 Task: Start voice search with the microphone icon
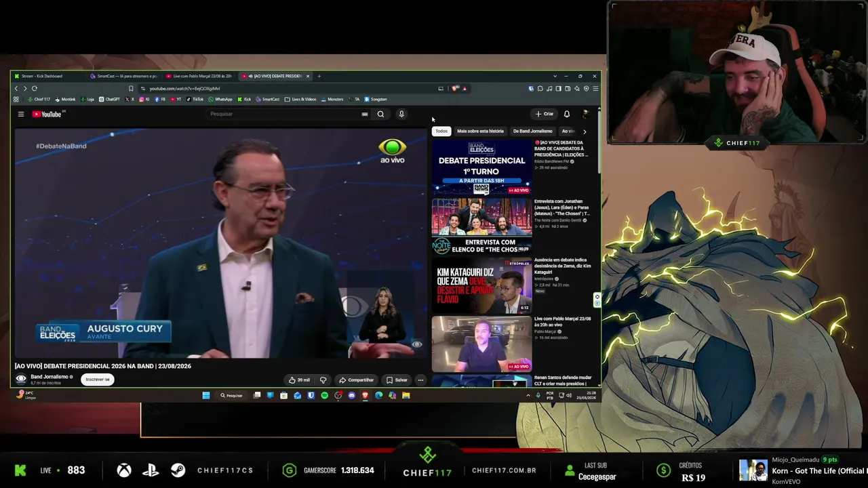[401, 115]
